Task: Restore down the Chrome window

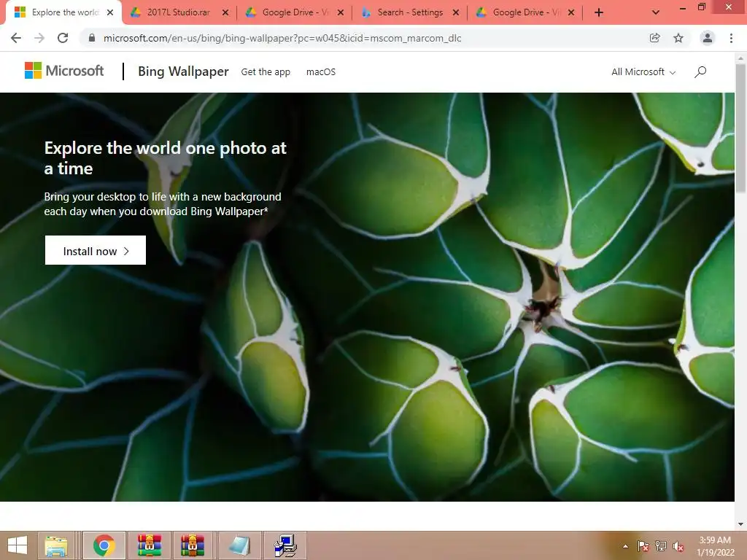Action: tap(702, 7)
